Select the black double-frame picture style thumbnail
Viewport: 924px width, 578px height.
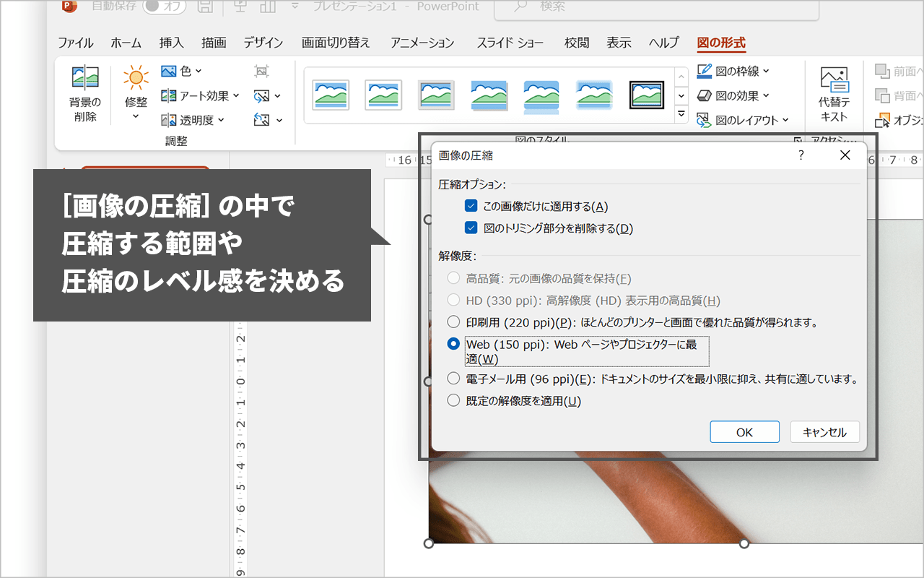click(x=646, y=95)
